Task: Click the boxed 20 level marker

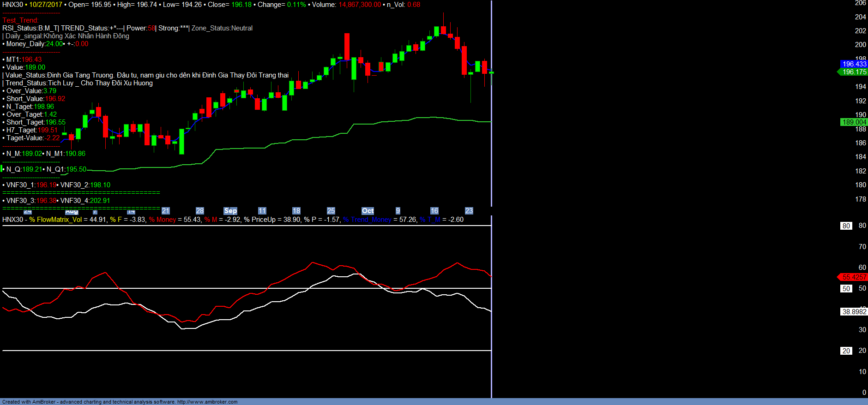Action: tap(846, 351)
